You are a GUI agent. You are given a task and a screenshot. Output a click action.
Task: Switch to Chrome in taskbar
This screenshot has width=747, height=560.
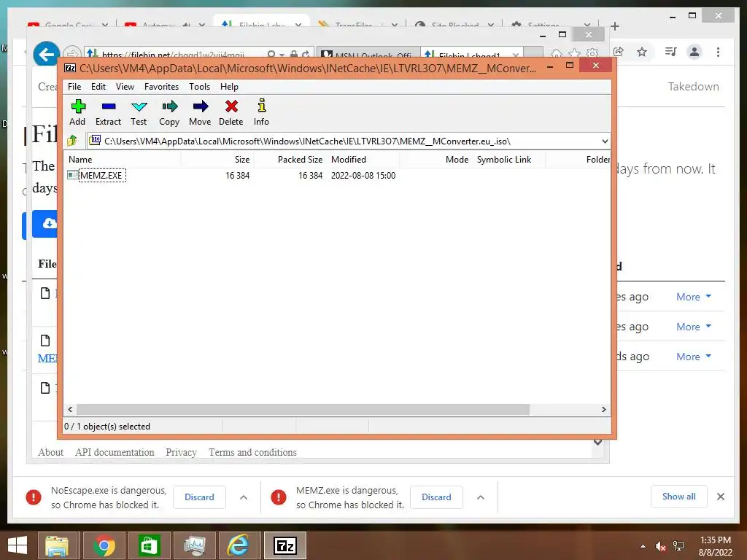(x=104, y=545)
